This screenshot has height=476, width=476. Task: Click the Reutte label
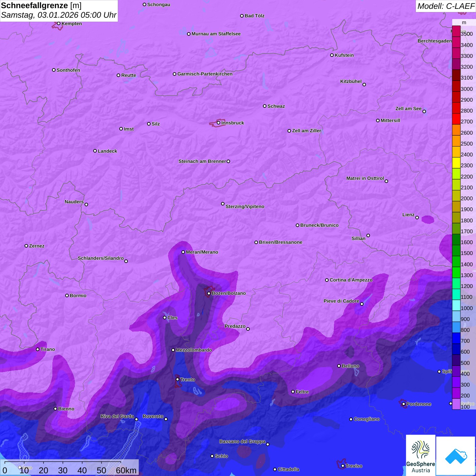pos(129,75)
